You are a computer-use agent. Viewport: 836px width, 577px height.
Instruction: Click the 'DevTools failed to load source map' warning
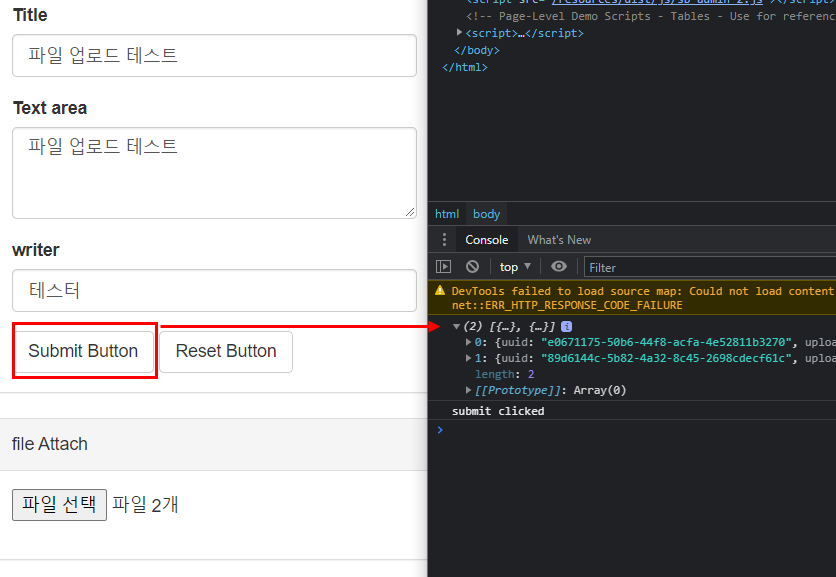coord(642,291)
